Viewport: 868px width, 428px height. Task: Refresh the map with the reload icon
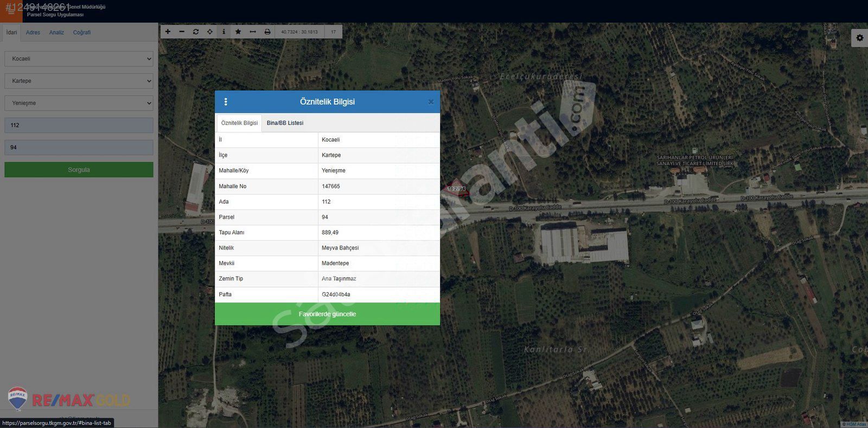196,32
